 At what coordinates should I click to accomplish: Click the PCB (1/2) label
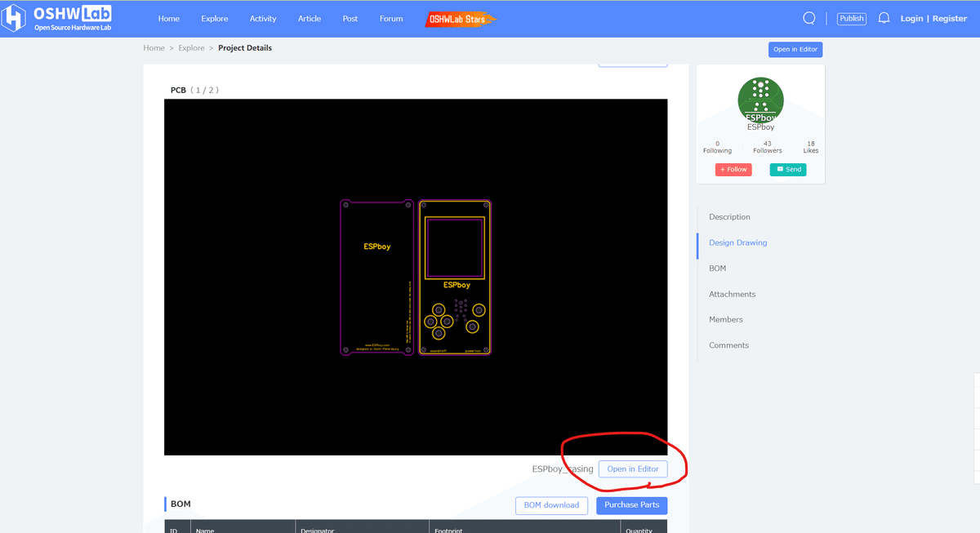tap(194, 90)
